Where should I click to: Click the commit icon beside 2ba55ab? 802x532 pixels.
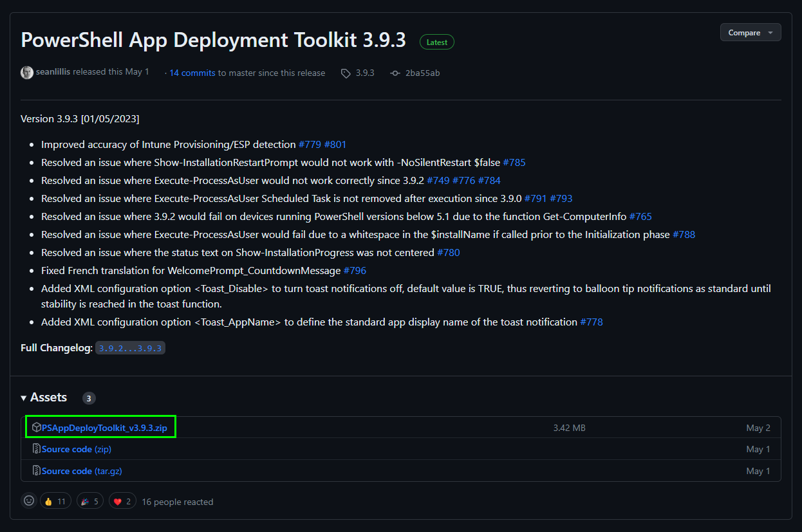[x=395, y=73]
